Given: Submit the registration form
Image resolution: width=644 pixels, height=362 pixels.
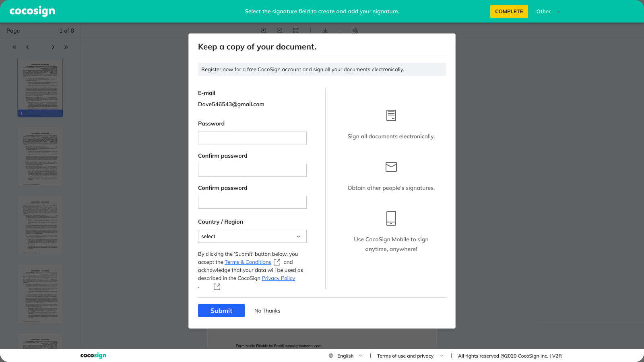Looking at the screenshot, I should point(221,311).
